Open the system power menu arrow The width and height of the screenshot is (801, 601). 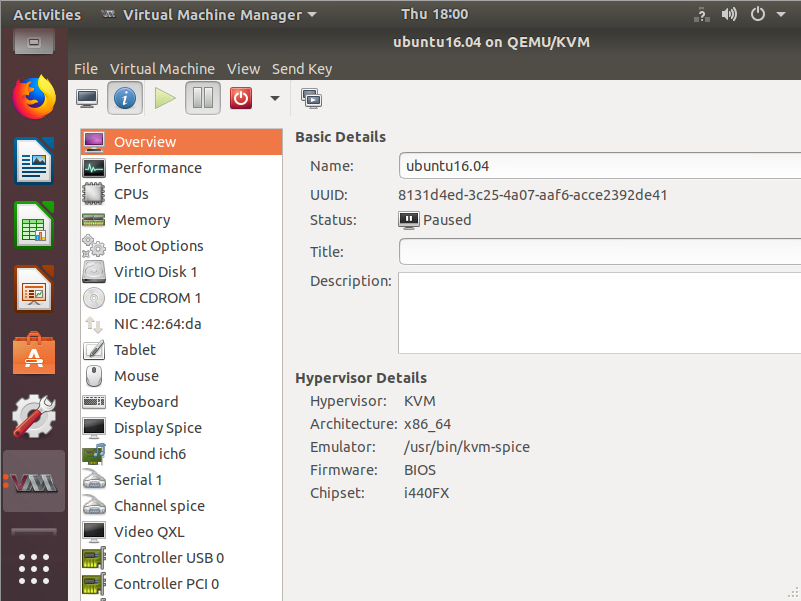pos(781,14)
